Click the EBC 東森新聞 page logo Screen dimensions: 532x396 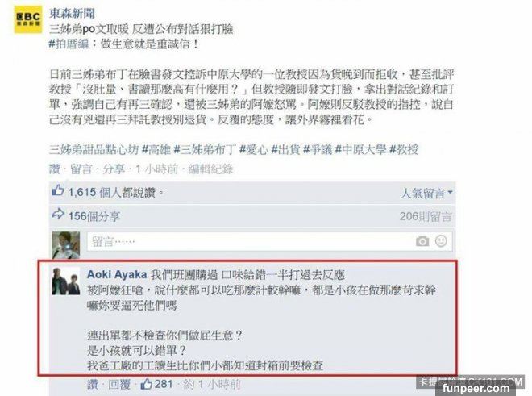pos(28,19)
